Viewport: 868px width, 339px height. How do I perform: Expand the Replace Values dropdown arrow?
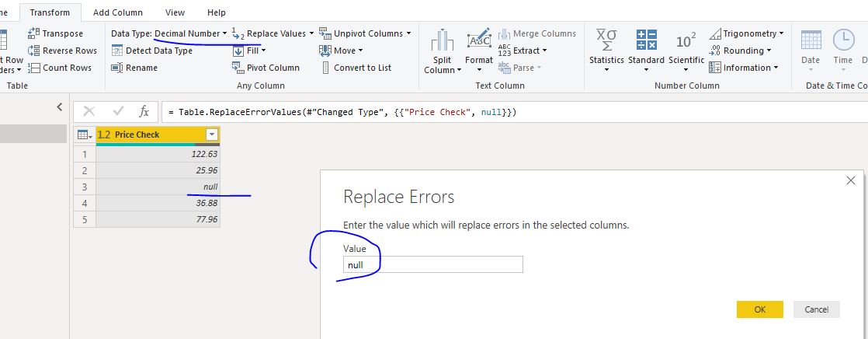(x=311, y=33)
